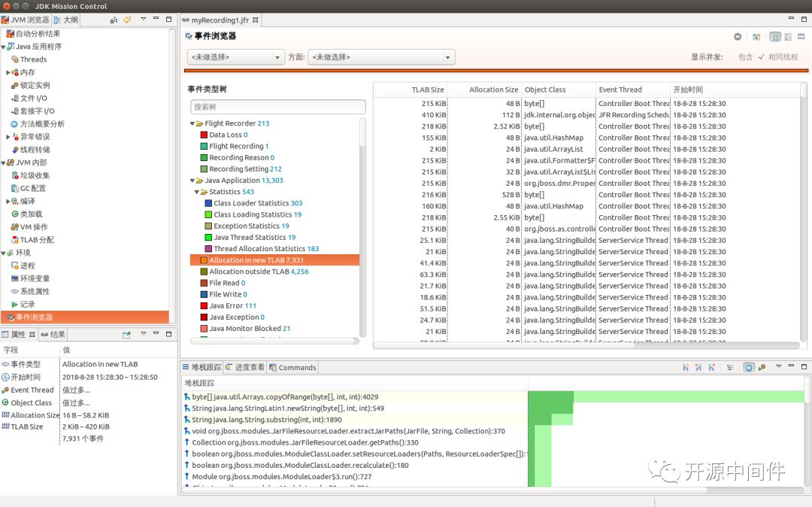Toggle 包含 concurrency option
The height and width of the screenshot is (507, 812).
click(x=745, y=57)
